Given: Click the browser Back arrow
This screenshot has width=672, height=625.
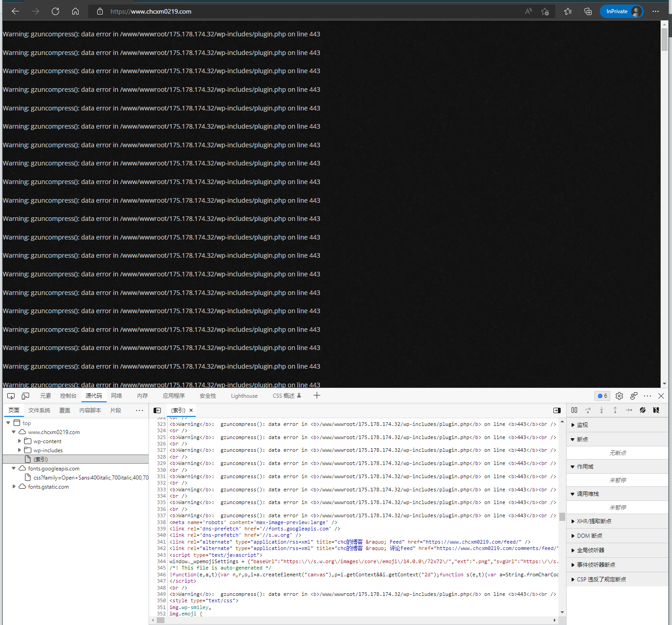Looking at the screenshot, I should click(15, 11).
